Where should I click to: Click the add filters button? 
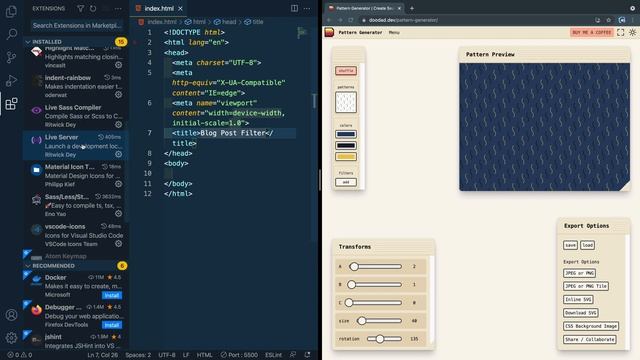click(346, 182)
